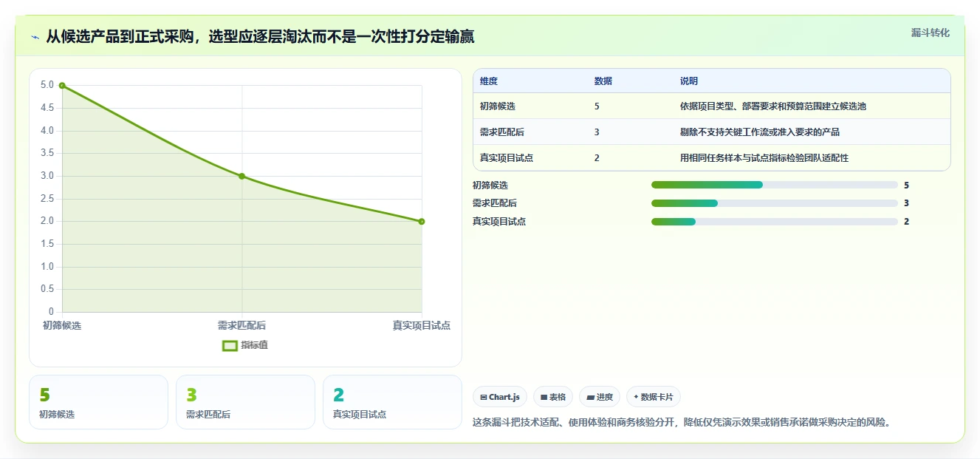Click the 真实项目试点 label in progress list
The width and height of the screenshot is (980, 459).
pyautogui.click(x=499, y=222)
